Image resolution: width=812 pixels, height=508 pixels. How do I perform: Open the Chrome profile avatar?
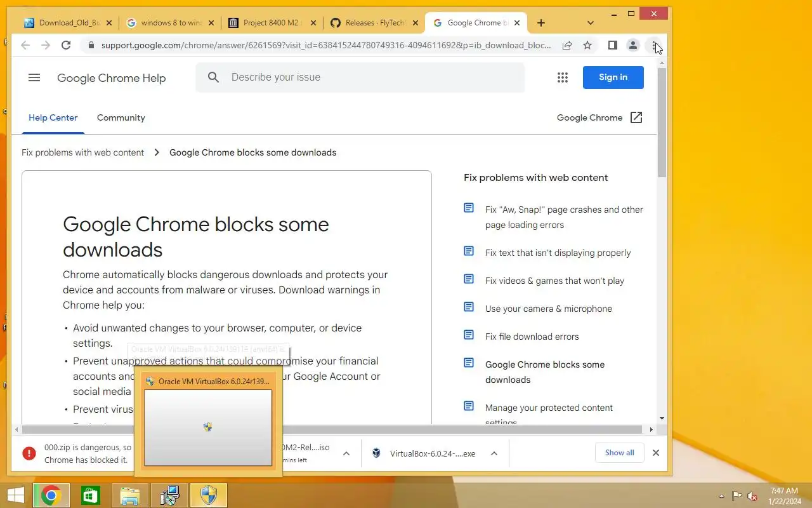coord(632,45)
